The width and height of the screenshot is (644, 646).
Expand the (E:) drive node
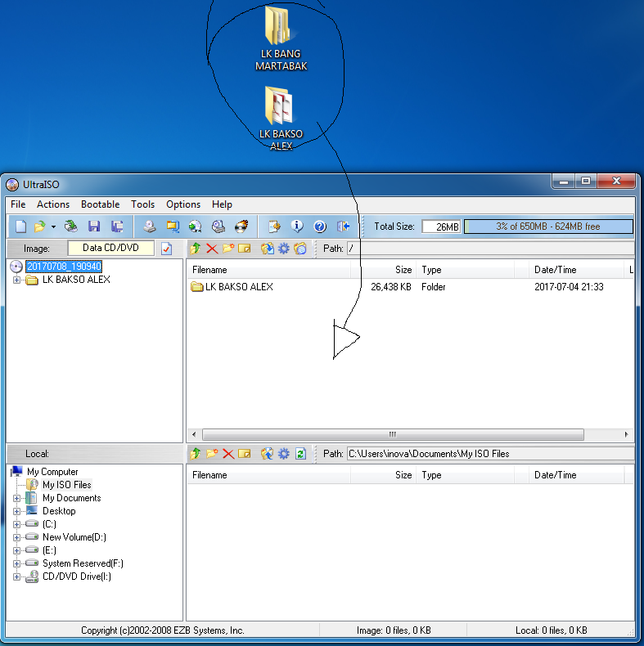coord(16,551)
